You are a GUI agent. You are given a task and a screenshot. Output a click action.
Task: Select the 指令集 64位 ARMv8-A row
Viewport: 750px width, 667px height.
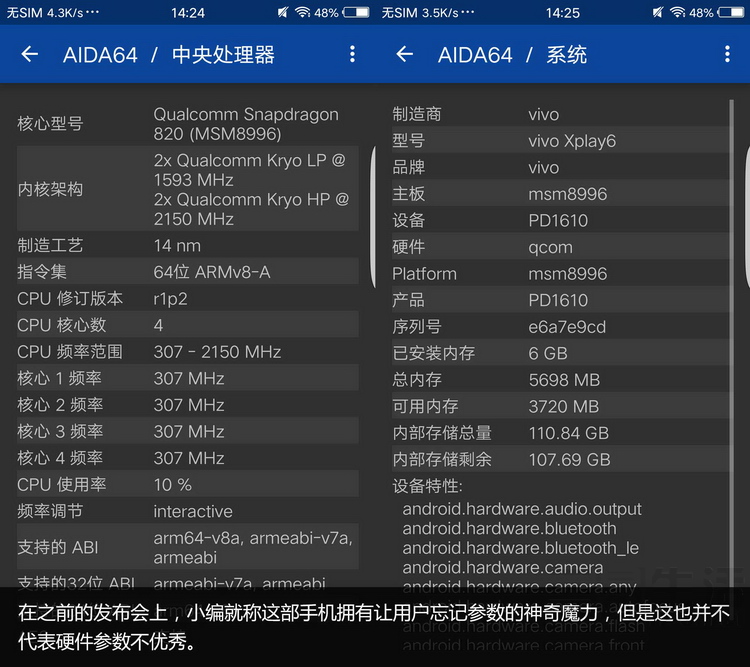188,272
